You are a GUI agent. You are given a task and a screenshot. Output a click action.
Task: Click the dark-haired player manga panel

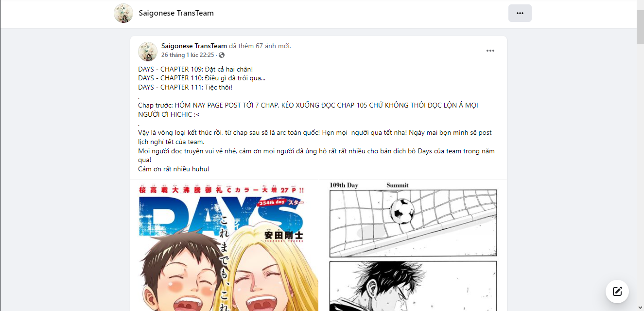point(413,286)
